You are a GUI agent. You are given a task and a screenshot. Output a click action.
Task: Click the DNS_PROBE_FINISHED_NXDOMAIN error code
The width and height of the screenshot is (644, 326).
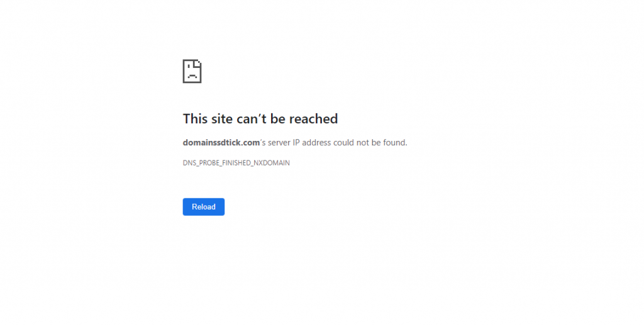click(236, 163)
